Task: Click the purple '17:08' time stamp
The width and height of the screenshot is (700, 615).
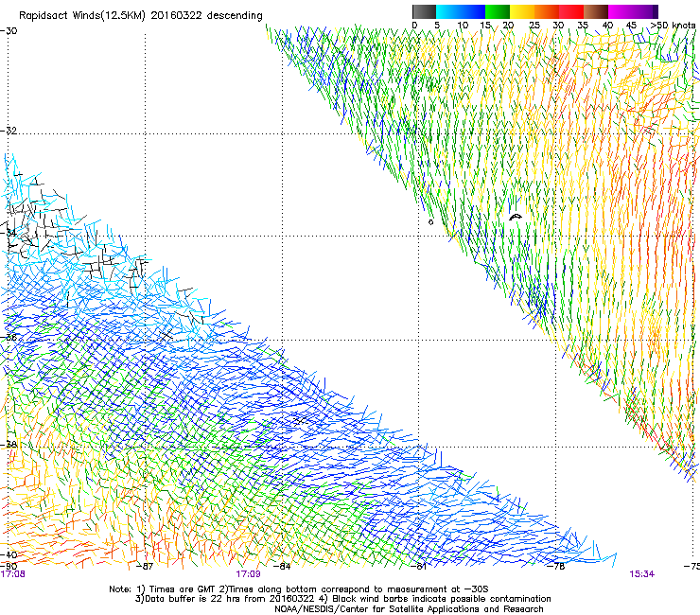Action: point(13,574)
